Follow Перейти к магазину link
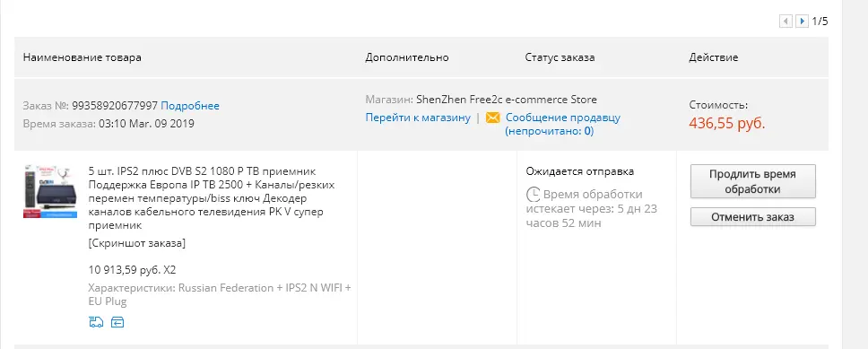Screen dimensions: 868x349 418,118
